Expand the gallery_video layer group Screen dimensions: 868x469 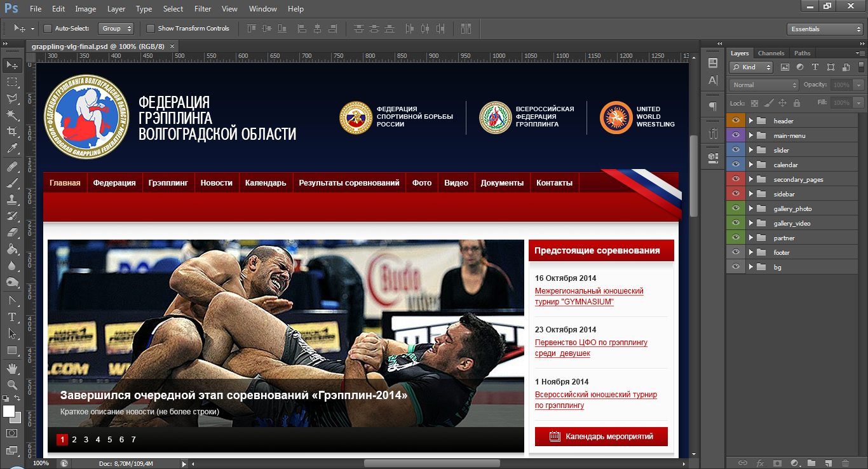[x=750, y=223]
